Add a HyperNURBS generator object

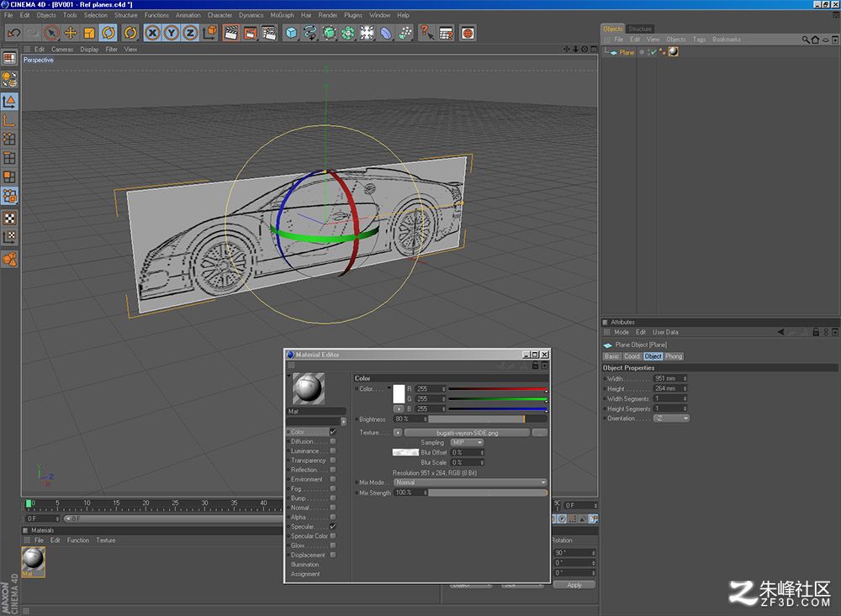point(329,34)
